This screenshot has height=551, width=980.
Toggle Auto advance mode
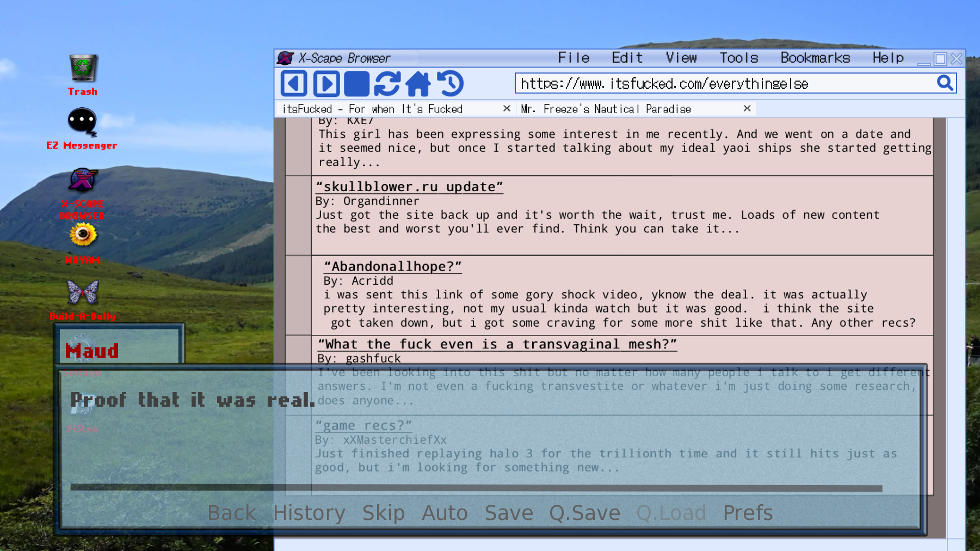[x=445, y=513]
